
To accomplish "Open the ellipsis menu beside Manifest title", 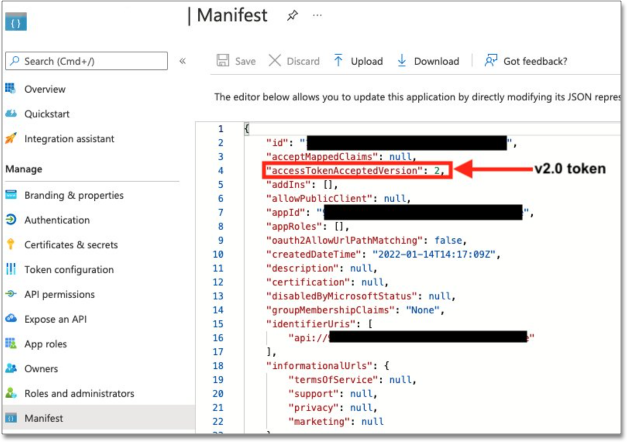I will pyautogui.click(x=318, y=16).
